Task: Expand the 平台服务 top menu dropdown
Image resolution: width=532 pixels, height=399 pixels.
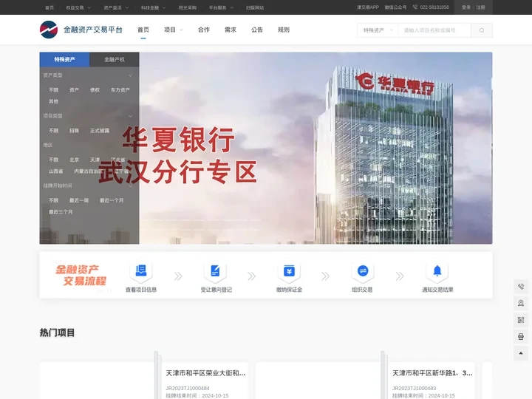Action: click(x=221, y=7)
